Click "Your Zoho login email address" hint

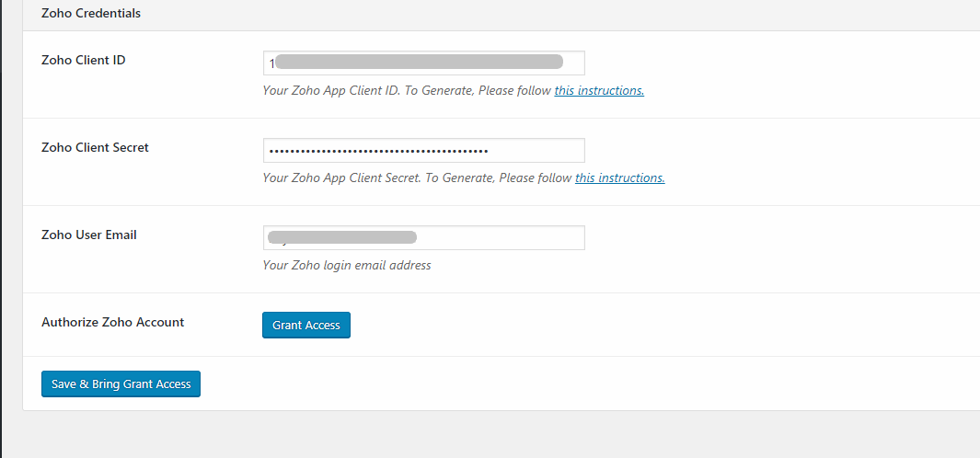click(347, 266)
